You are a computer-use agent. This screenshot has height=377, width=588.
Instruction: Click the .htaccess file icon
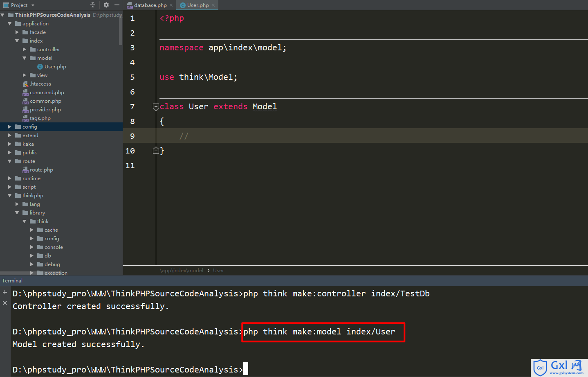point(25,84)
